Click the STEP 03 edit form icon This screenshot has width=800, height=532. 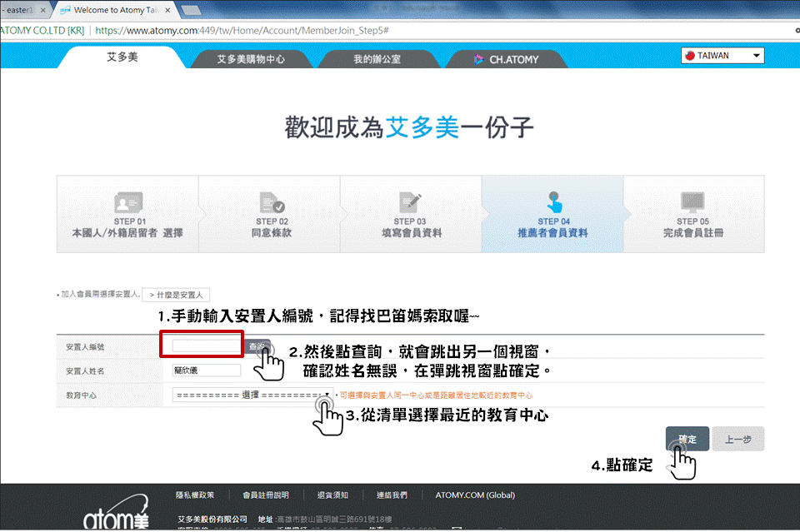pos(410,202)
